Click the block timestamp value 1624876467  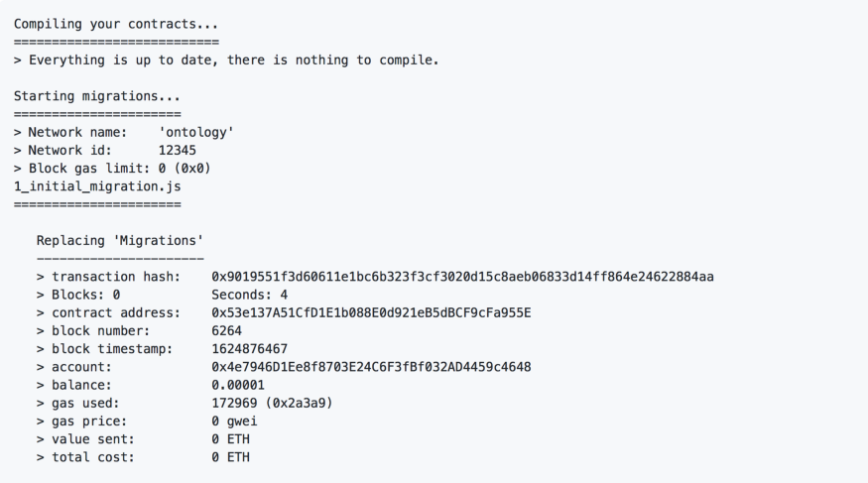(x=249, y=349)
